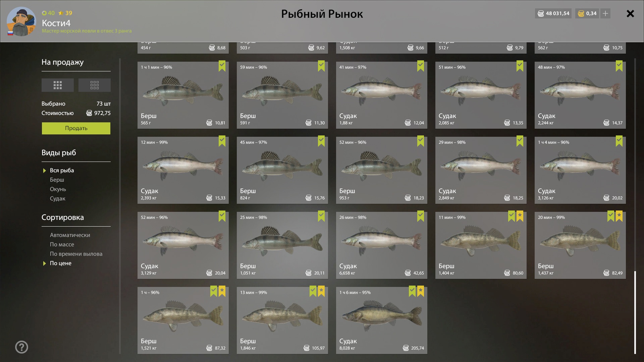644x362 pixels.
Task: Sort fish by По времени вылова
Action: tap(76, 254)
